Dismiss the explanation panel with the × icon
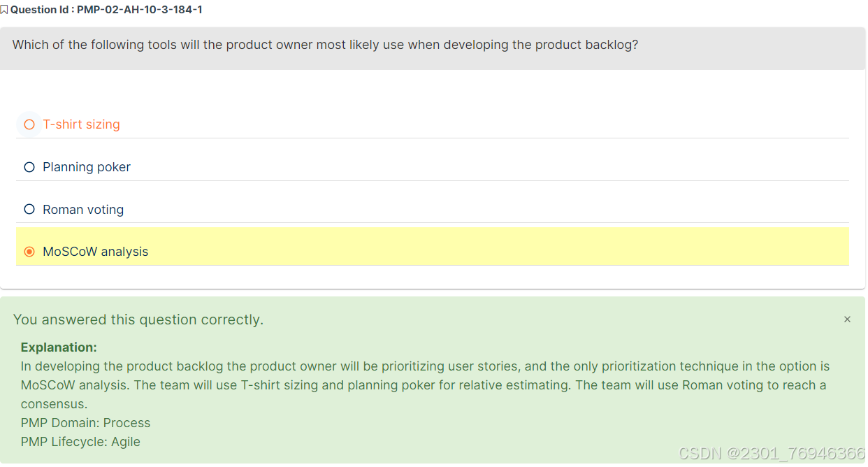Image resolution: width=868 pixels, height=467 pixels. point(847,319)
